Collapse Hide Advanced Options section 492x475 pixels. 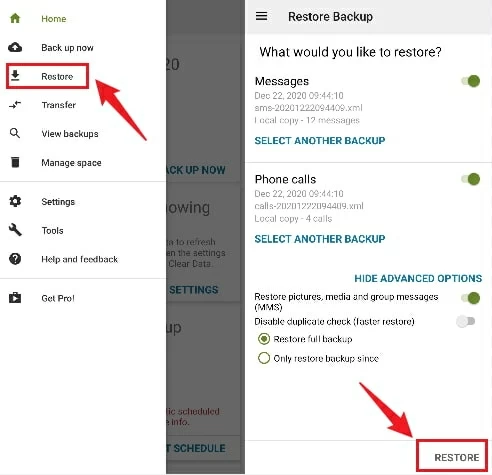pyautogui.click(x=418, y=278)
